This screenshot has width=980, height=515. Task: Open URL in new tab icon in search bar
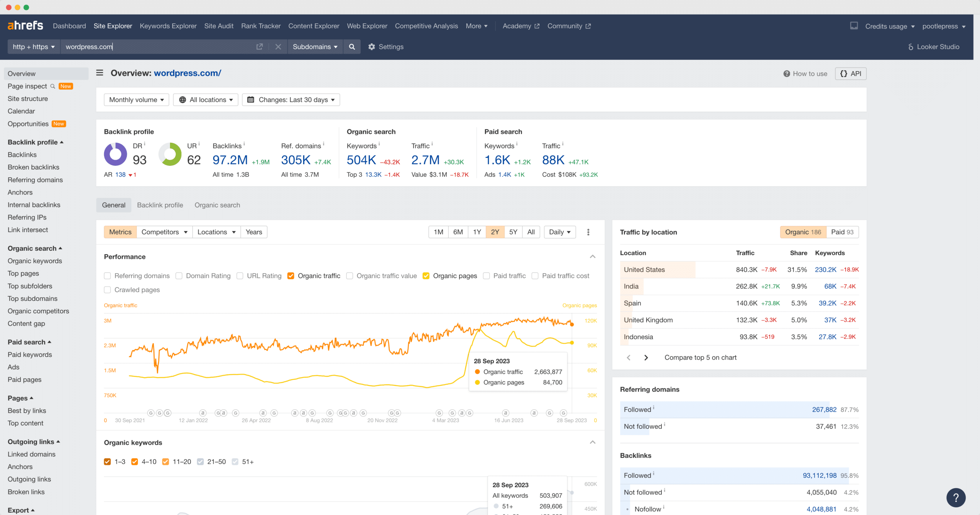tap(260, 47)
